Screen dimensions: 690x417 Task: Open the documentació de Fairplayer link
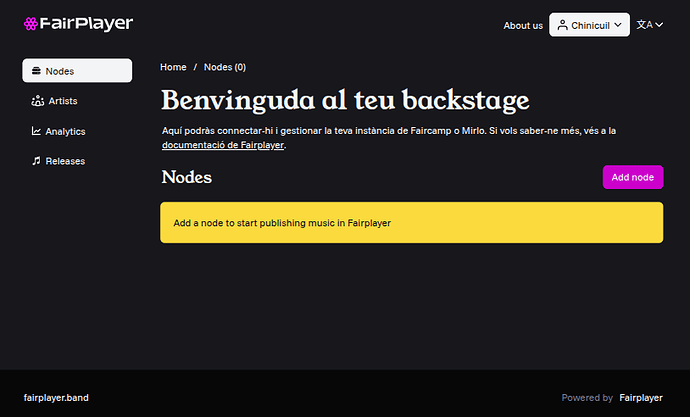point(223,145)
